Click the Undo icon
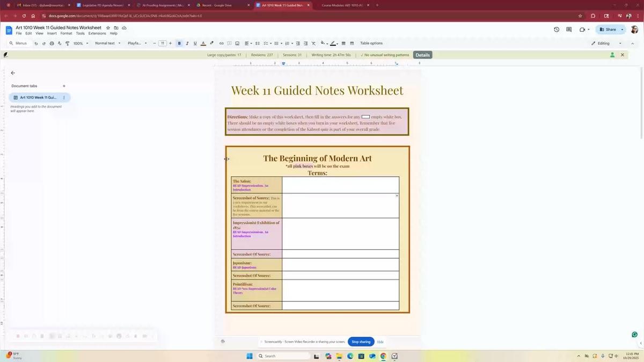644x362 pixels. [x=36, y=43]
